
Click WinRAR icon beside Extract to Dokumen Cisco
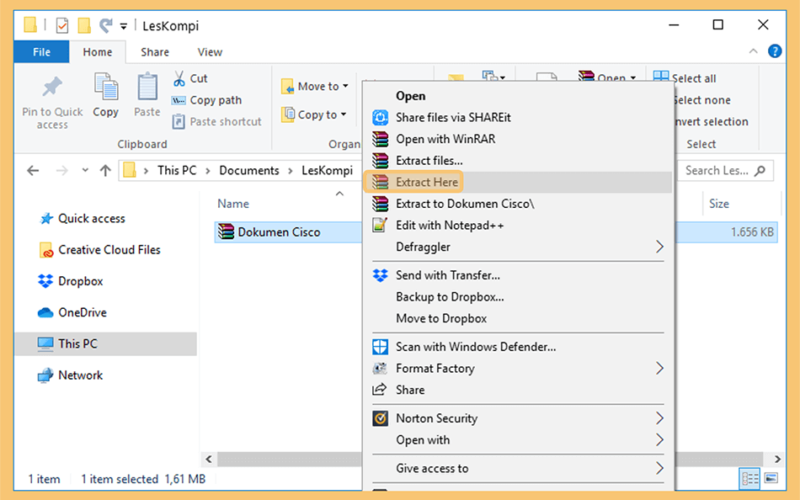380,204
